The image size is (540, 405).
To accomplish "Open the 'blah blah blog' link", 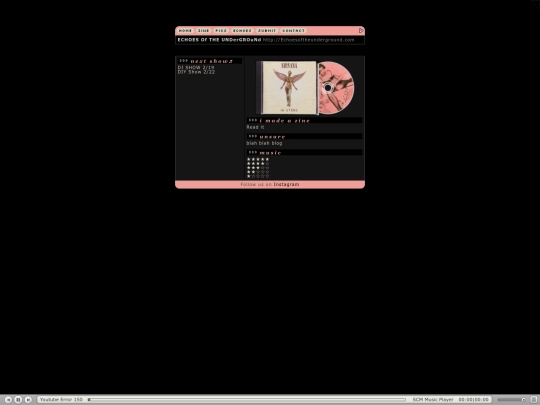I will [x=264, y=143].
